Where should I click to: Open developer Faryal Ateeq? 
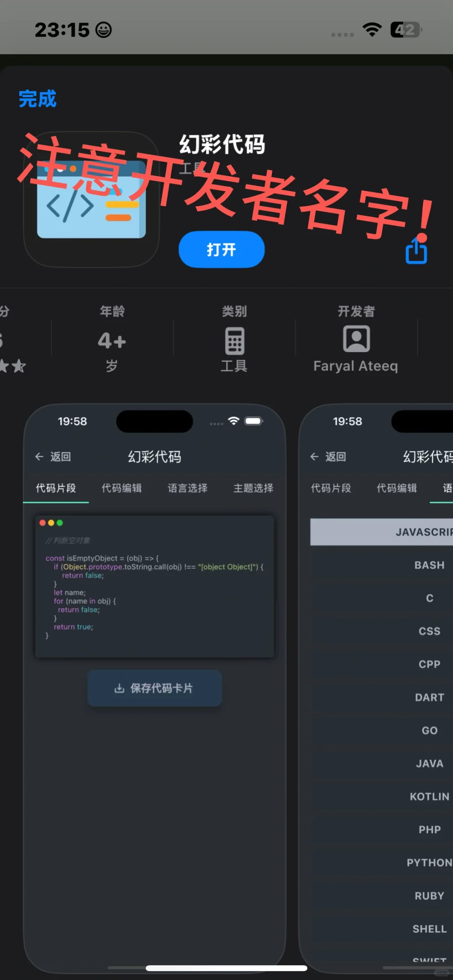point(356,366)
